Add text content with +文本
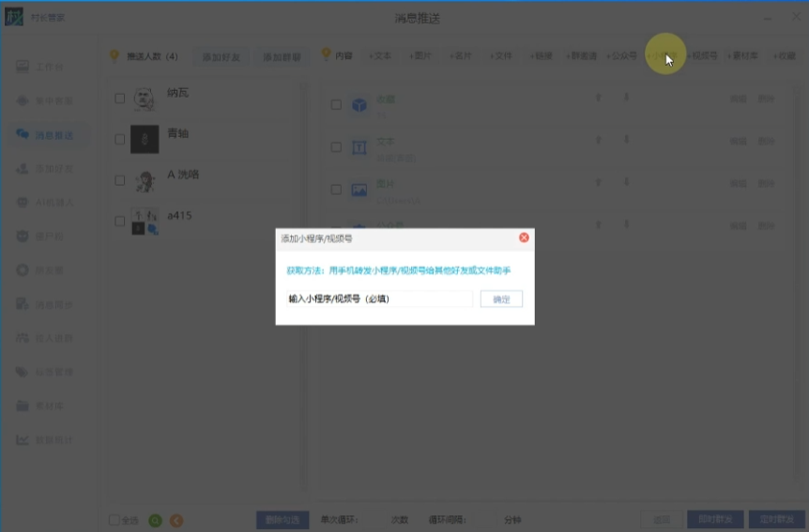 pyautogui.click(x=380, y=55)
